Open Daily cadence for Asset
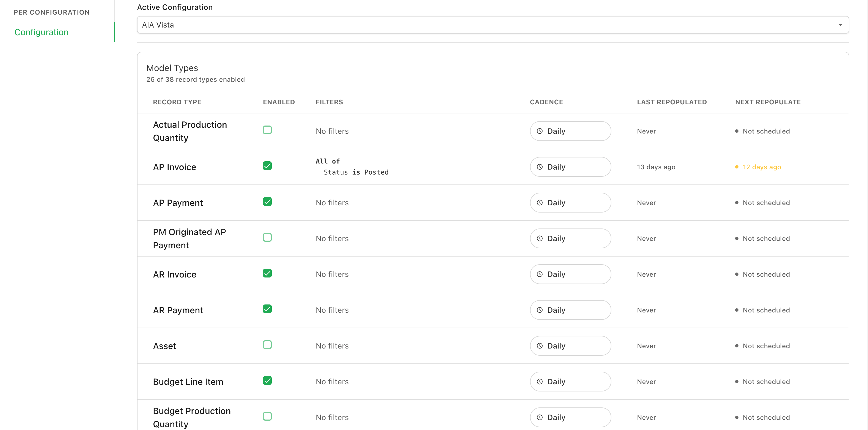868x430 pixels. point(570,346)
